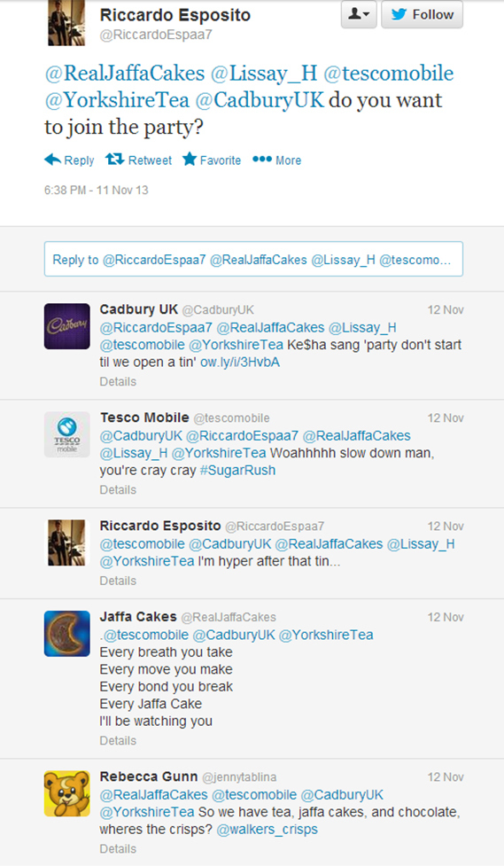The image size is (504, 866).
Task: Click the reply text input box
Action: [253, 259]
